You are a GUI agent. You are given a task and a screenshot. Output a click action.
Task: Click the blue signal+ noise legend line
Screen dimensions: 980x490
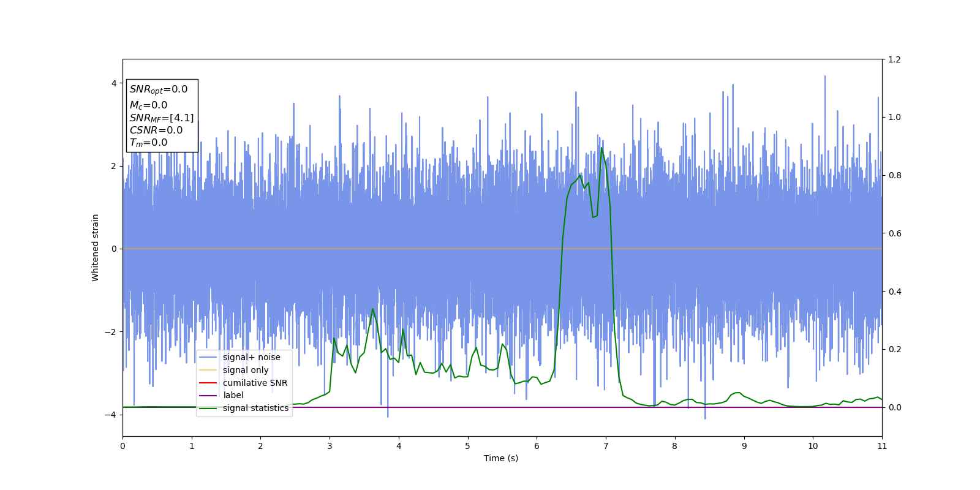pos(208,357)
